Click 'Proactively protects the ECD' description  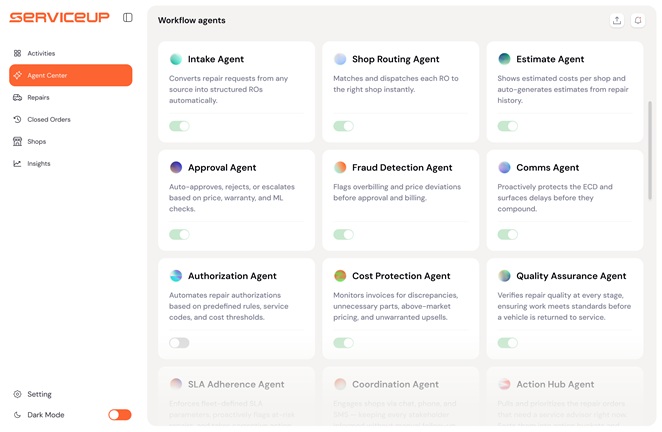pos(555,198)
